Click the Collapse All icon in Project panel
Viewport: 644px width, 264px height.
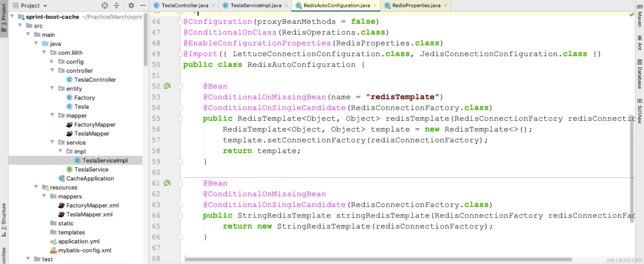(117, 5)
